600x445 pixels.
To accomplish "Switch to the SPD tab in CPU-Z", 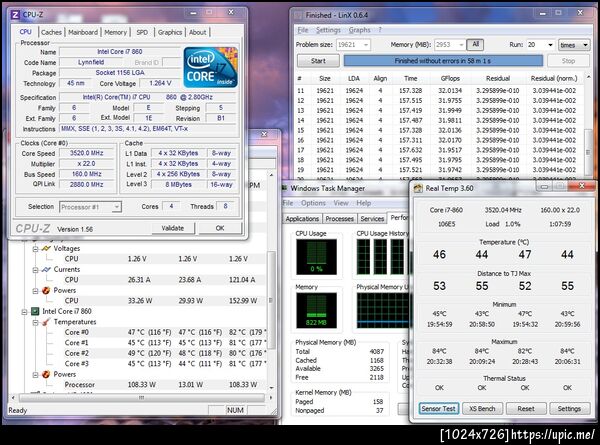I will click(142, 33).
